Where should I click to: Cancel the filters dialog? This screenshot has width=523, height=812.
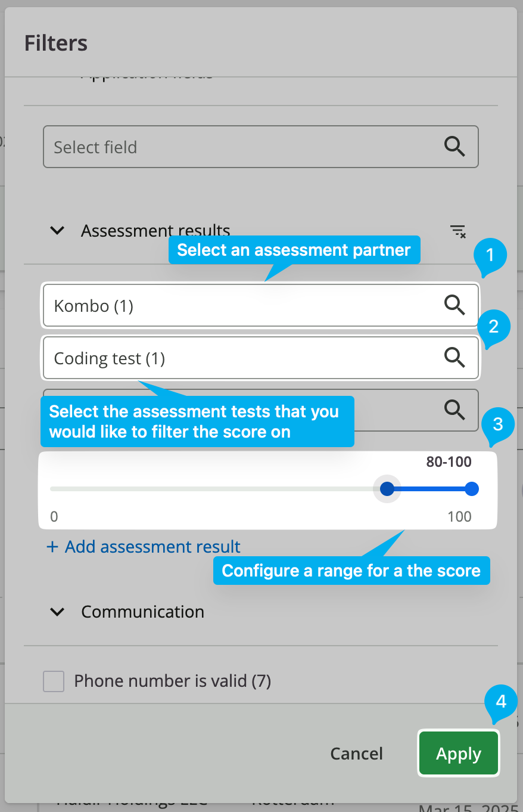356,754
